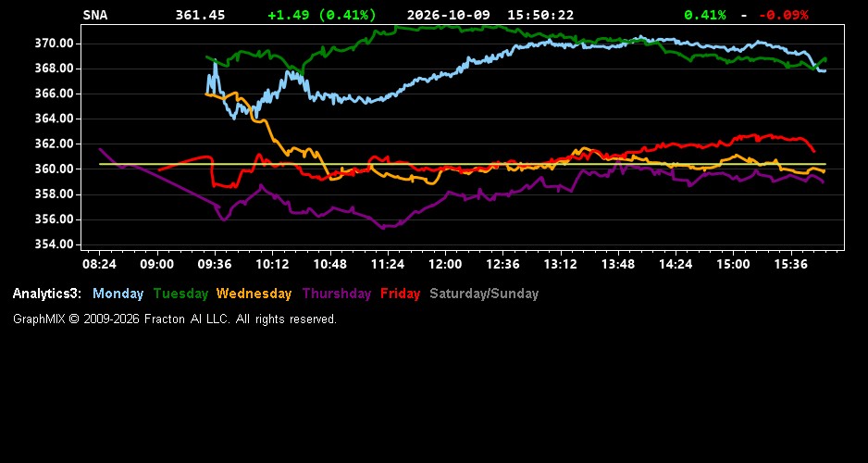
Task: Click the Analytics3 label
Action: pos(47,294)
